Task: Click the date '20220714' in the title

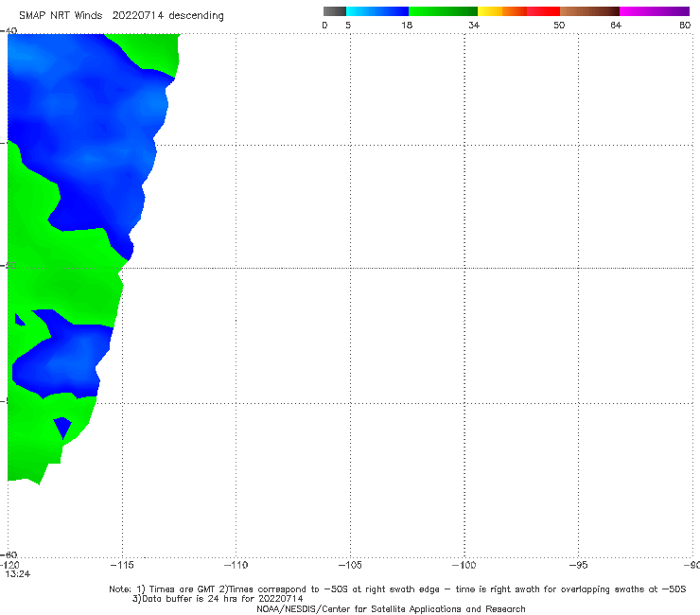Action: pyautogui.click(x=138, y=15)
